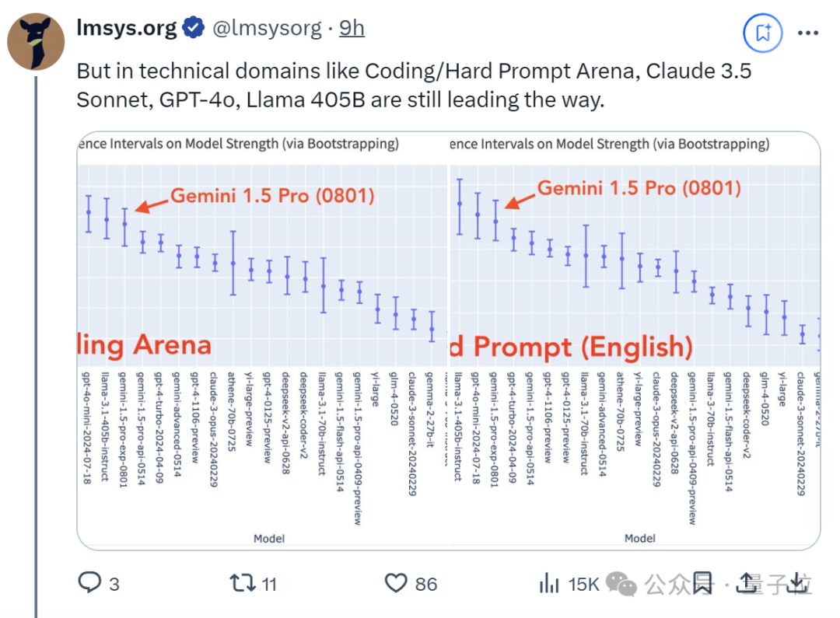
Task: Click the tweet text about Coding/Hard Prompt Arena
Action: (x=414, y=86)
